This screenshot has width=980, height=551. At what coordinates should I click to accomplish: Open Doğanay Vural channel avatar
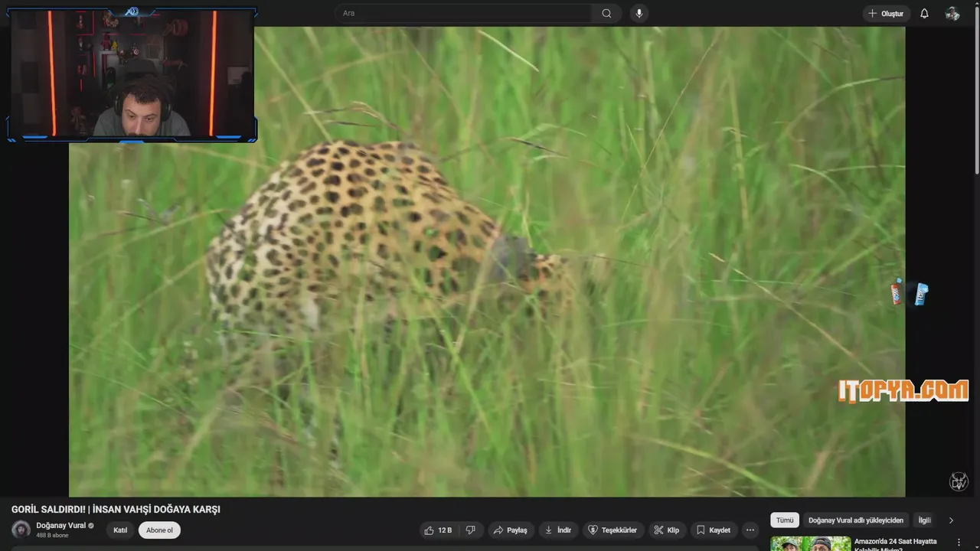point(21,530)
